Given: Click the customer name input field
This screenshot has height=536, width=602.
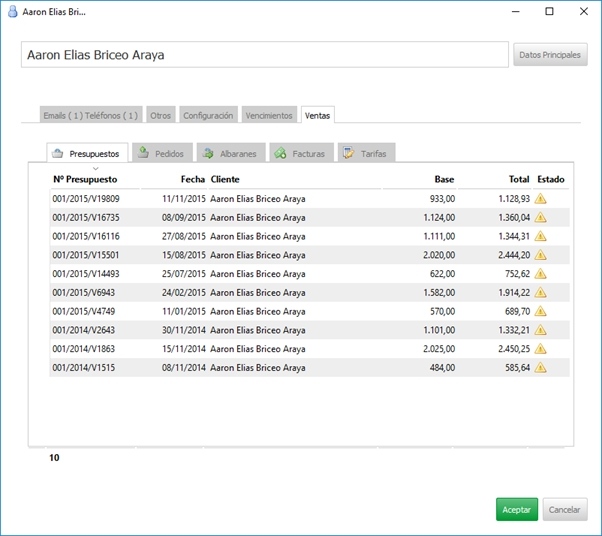Looking at the screenshot, I should tap(264, 55).
